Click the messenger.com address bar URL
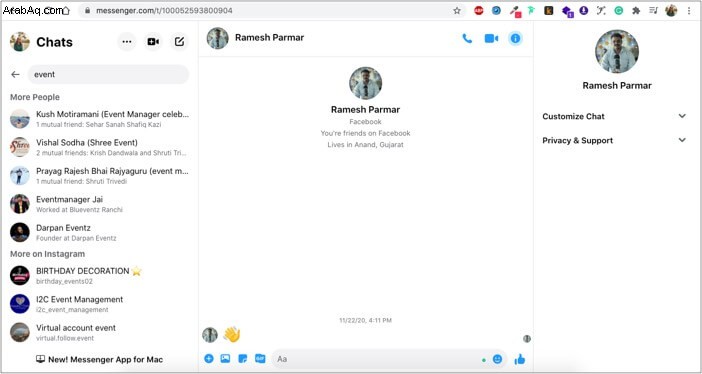Viewport: 702px width, 374px height. coord(164,11)
